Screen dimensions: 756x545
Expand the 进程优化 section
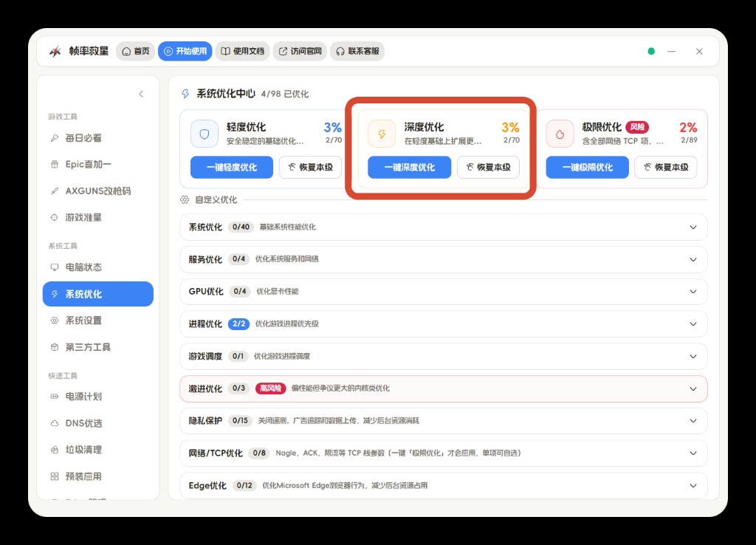[x=444, y=323]
